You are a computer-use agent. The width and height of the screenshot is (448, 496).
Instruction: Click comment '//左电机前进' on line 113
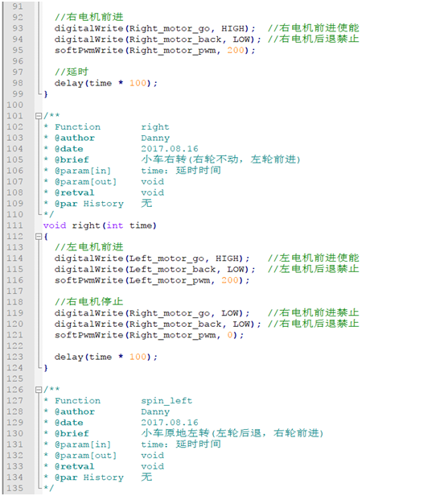[88, 247]
